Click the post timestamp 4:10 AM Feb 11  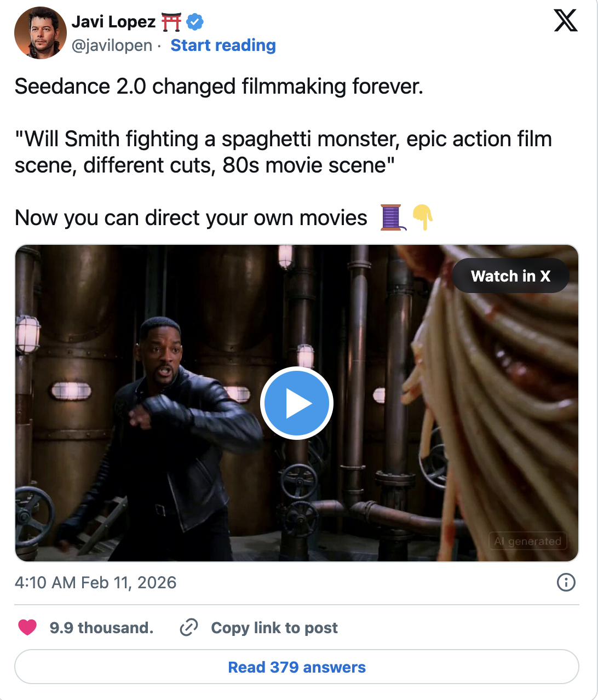[95, 583]
